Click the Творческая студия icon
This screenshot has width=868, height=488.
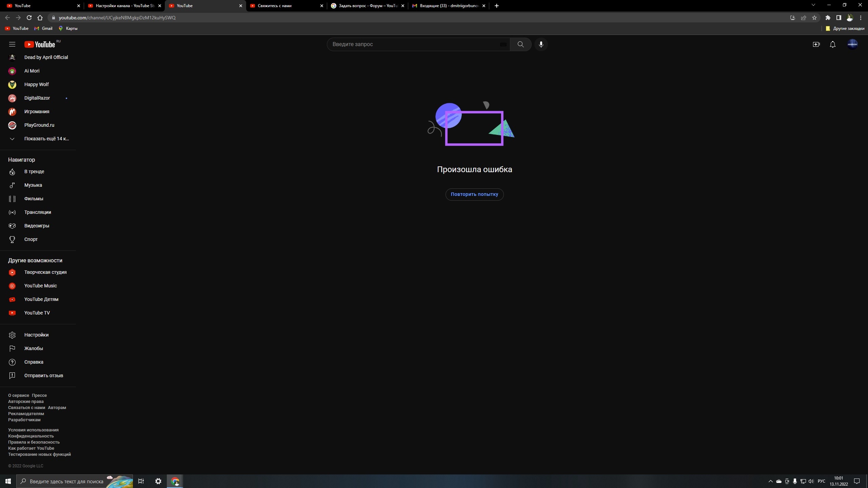point(12,272)
